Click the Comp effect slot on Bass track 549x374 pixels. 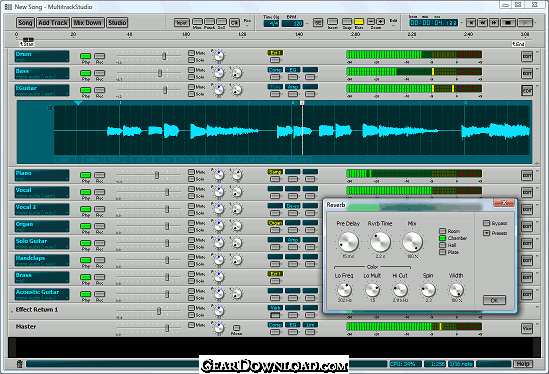click(275, 70)
